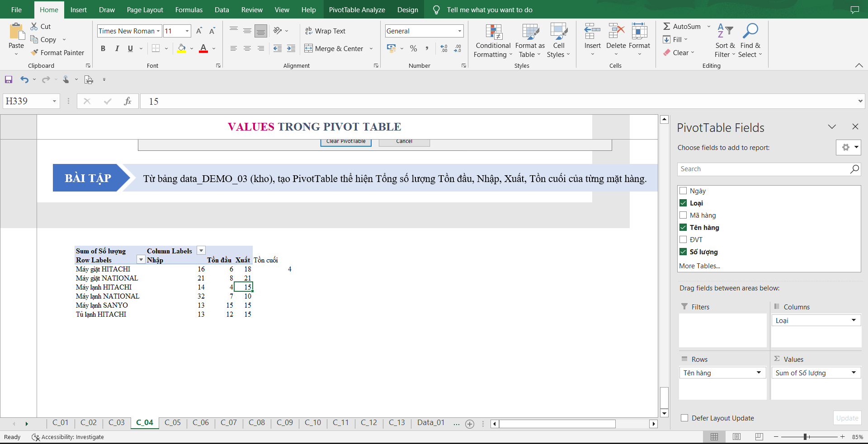
Task: Undo the last action in Quick Access
Action: tap(24, 79)
